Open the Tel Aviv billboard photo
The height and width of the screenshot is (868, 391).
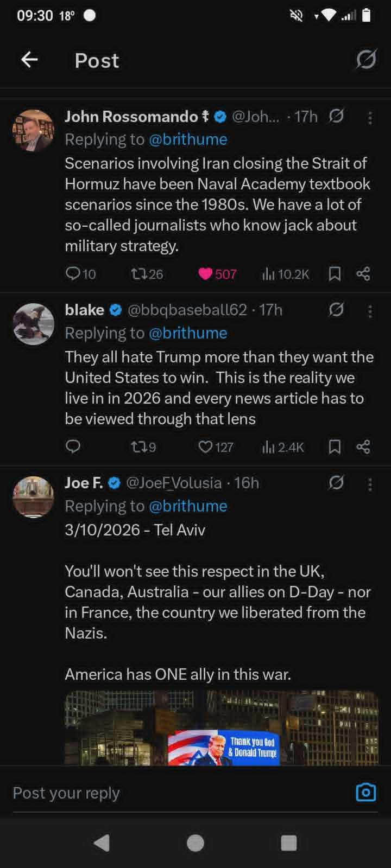click(x=222, y=728)
